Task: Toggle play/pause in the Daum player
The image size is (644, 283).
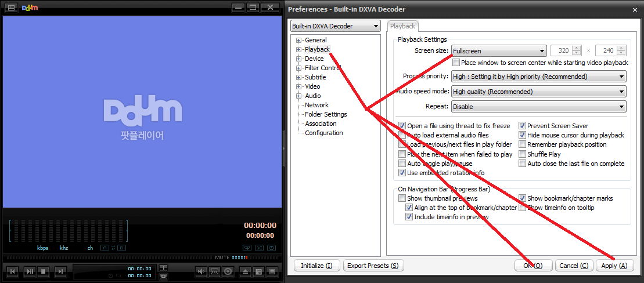Action: point(30,271)
